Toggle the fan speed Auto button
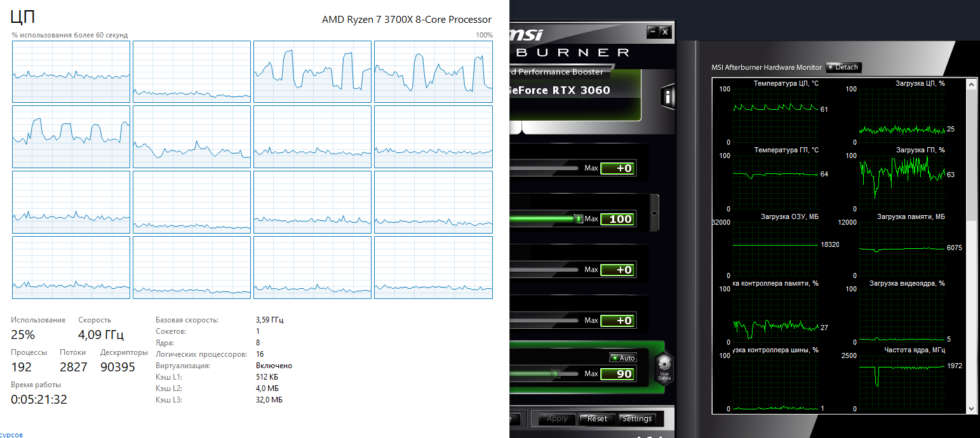This screenshot has width=980, height=438. [622, 358]
